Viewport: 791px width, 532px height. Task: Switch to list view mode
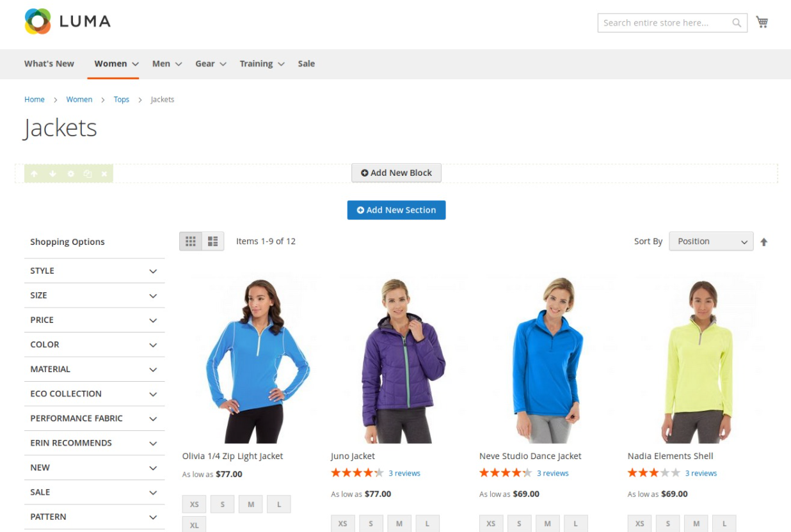[x=213, y=241]
